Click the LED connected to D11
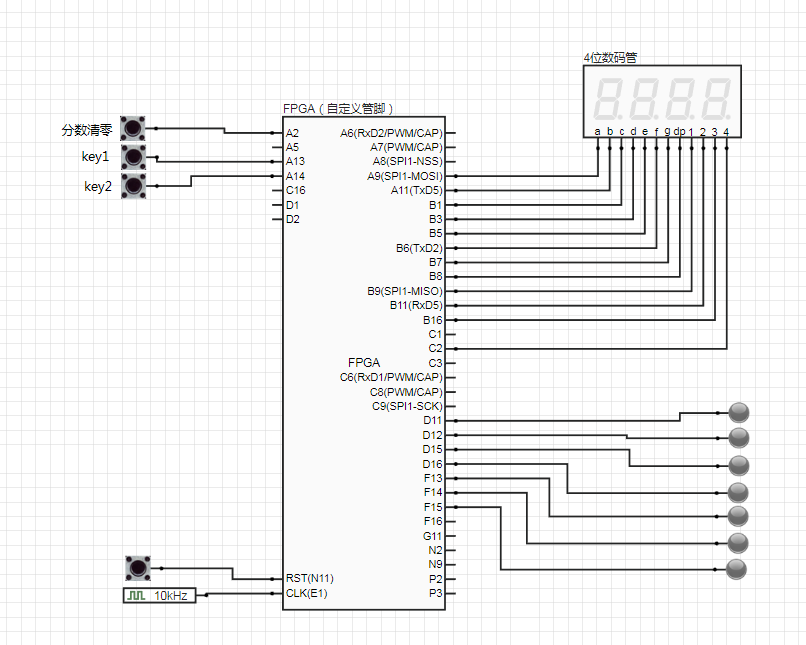This screenshot has width=806, height=645. click(739, 413)
